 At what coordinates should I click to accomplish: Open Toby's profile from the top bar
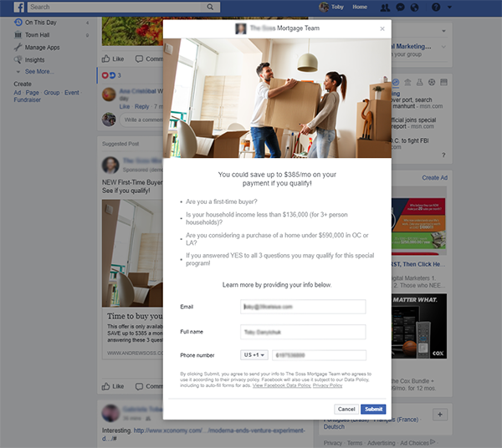tap(331, 7)
